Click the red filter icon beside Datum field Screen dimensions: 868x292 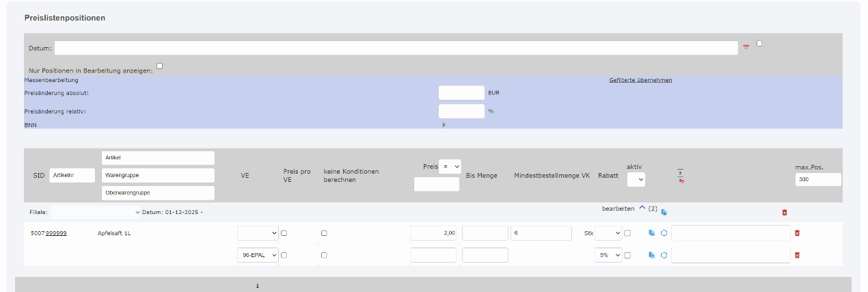(746, 47)
